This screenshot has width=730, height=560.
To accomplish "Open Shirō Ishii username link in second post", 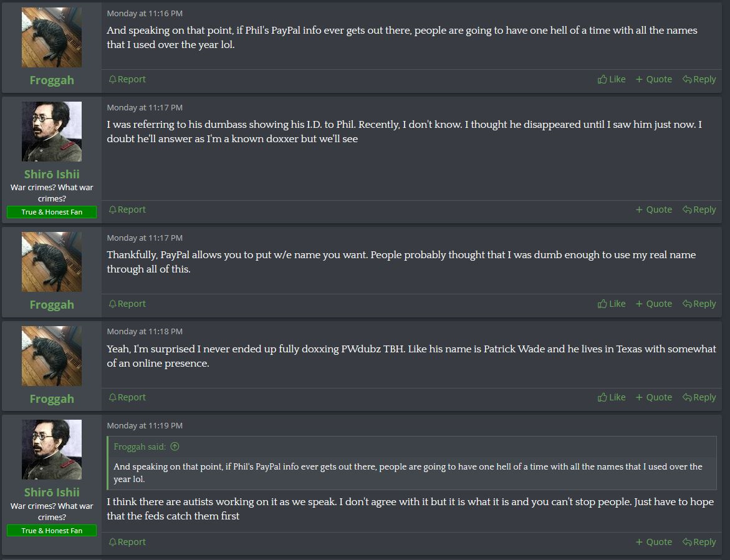I will [x=52, y=174].
